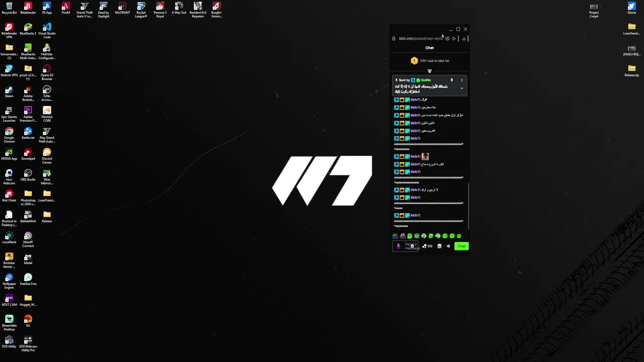Image resolution: width=644 pixels, height=362 pixels.
Task: Open Adobe Illustrator shortcut
Action: pyautogui.click(x=28, y=94)
